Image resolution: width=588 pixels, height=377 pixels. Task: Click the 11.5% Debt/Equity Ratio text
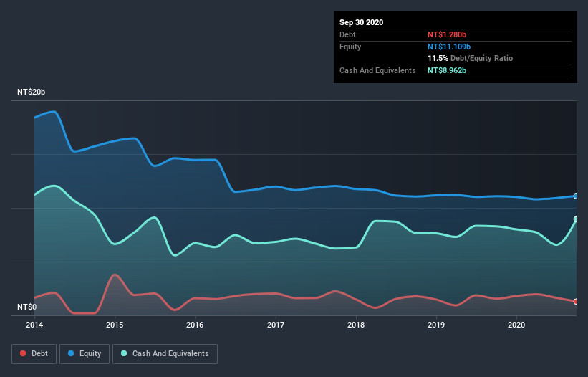(x=471, y=58)
